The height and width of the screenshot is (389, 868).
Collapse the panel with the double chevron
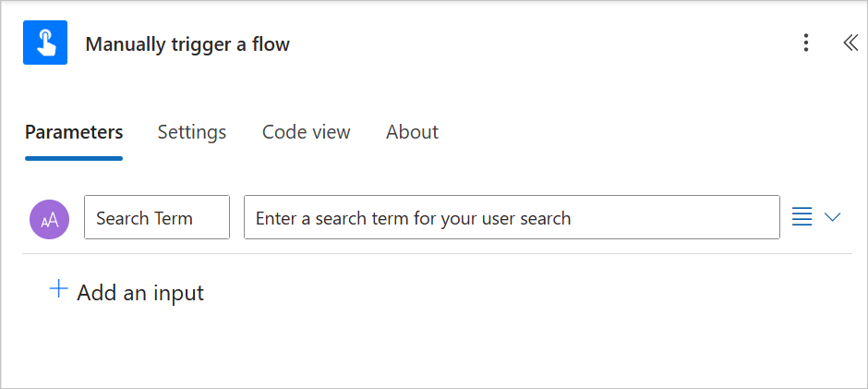click(850, 43)
